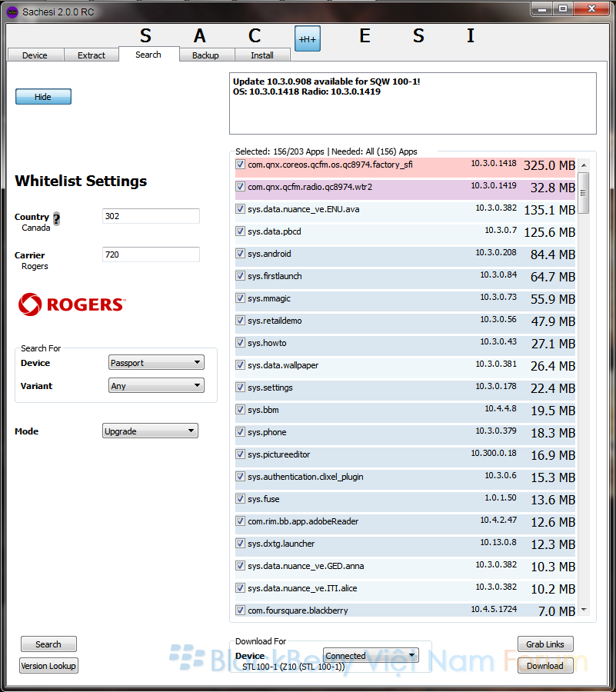This screenshot has width=616, height=692.
Task: Uncheck the sys.data.wallpaper checkbox
Action: click(240, 365)
